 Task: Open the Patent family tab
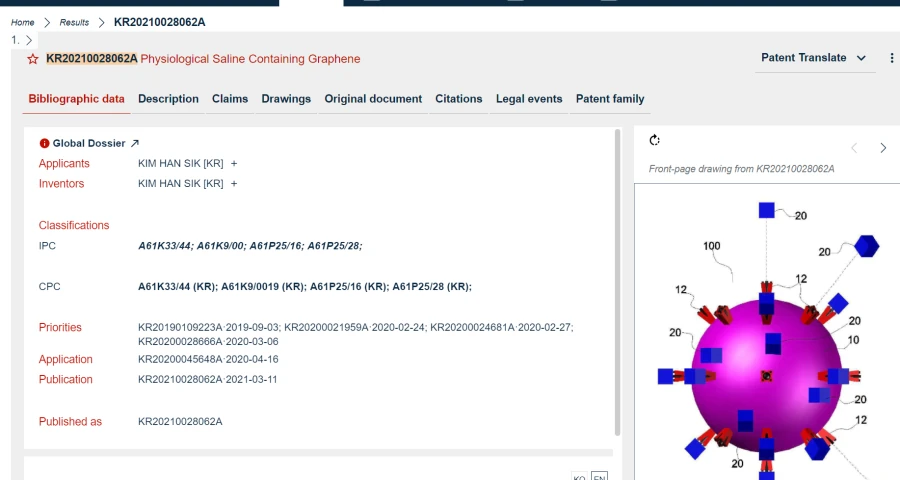610,99
